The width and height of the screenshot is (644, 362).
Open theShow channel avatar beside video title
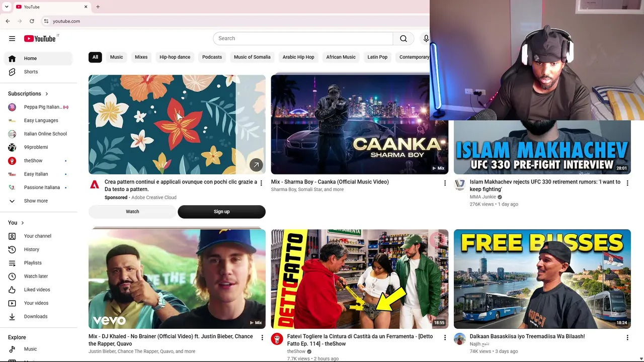277,339
